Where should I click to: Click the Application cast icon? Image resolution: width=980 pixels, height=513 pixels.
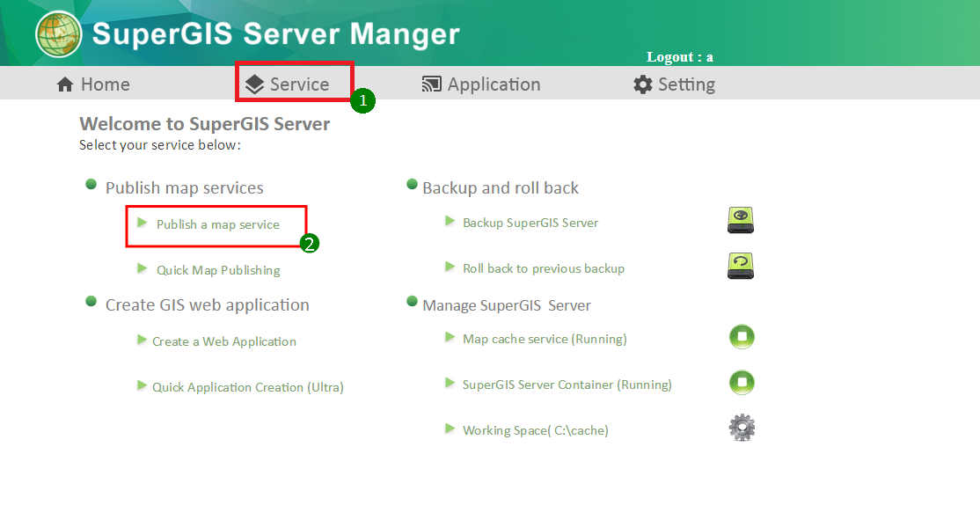(x=431, y=84)
